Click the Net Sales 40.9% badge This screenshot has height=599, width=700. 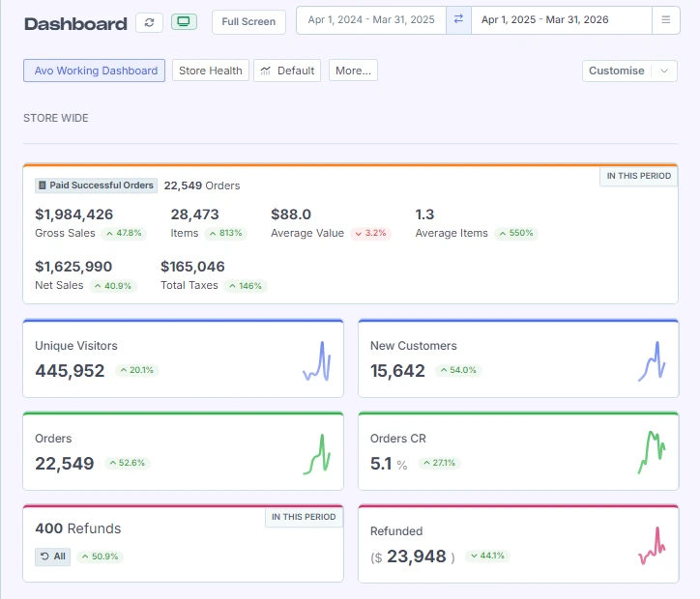tap(113, 286)
